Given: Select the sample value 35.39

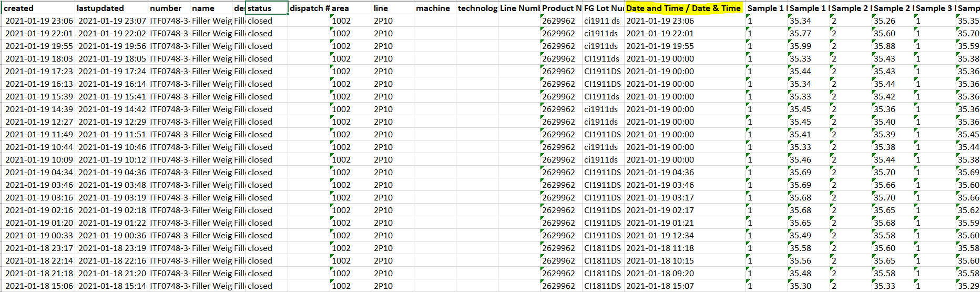Looking at the screenshot, I should pyautogui.click(x=892, y=134).
